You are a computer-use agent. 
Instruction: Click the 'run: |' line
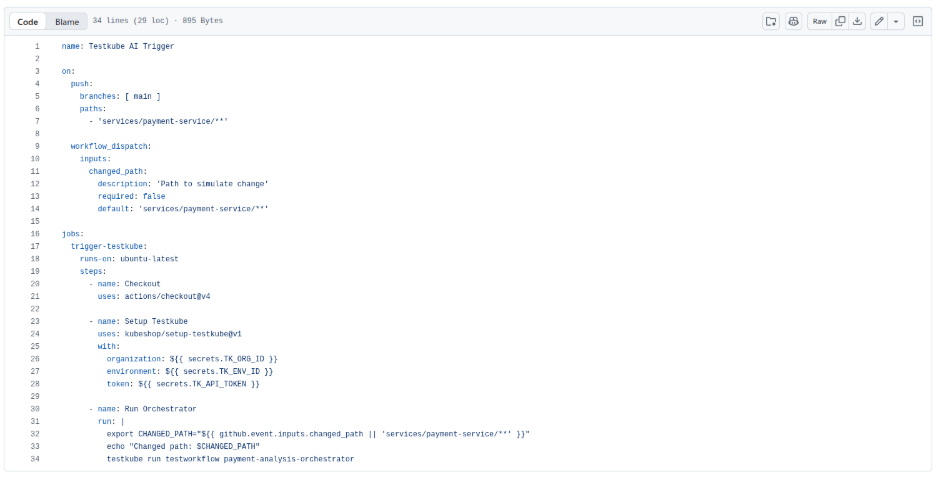pos(111,421)
